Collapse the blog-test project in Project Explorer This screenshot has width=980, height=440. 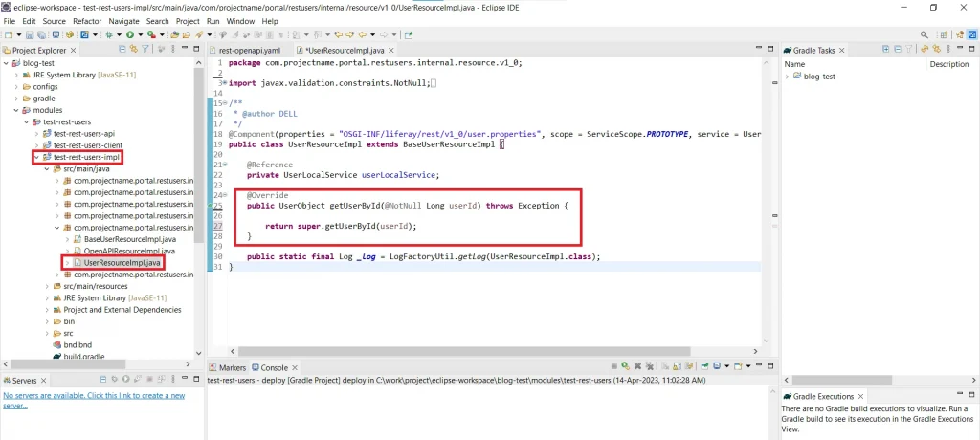7,63
